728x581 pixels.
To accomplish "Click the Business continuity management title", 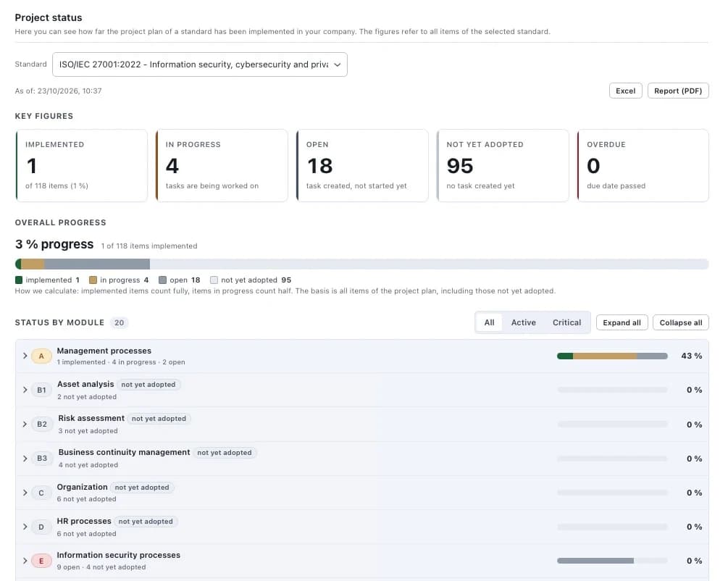I will pyautogui.click(x=124, y=452).
